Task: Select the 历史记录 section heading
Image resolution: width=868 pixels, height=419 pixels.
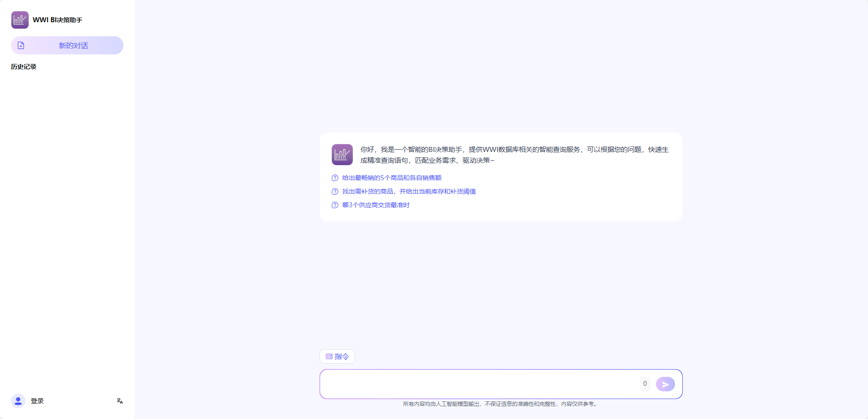Action: coord(24,67)
